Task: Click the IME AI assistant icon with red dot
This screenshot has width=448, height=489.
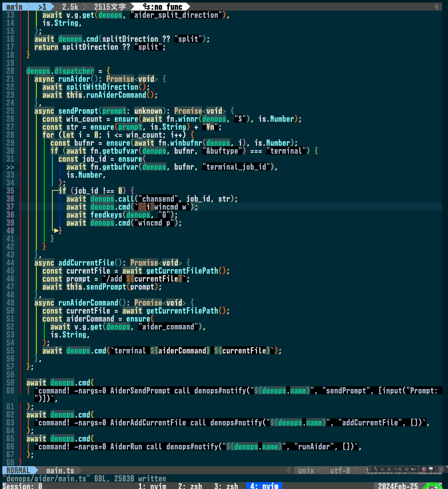Action: [424, 469]
